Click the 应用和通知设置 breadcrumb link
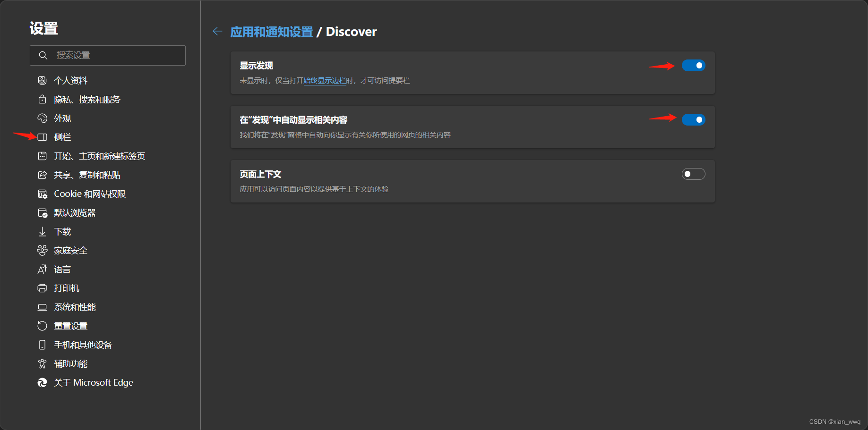Viewport: 868px width, 430px height. coord(272,32)
